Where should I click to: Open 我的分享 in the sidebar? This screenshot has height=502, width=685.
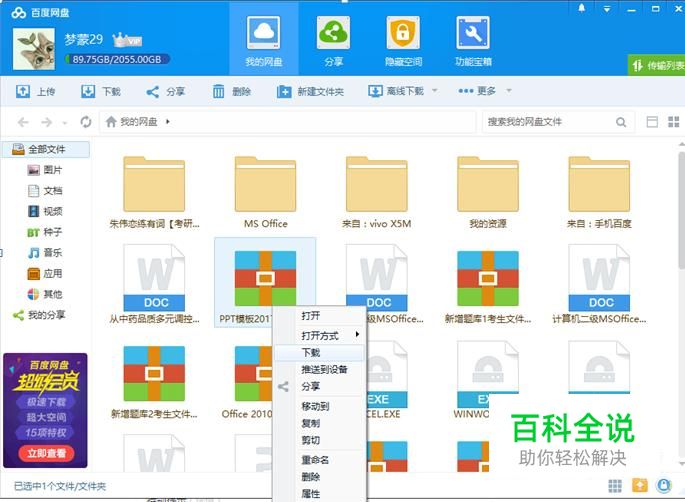pyautogui.click(x=39, y=315)
